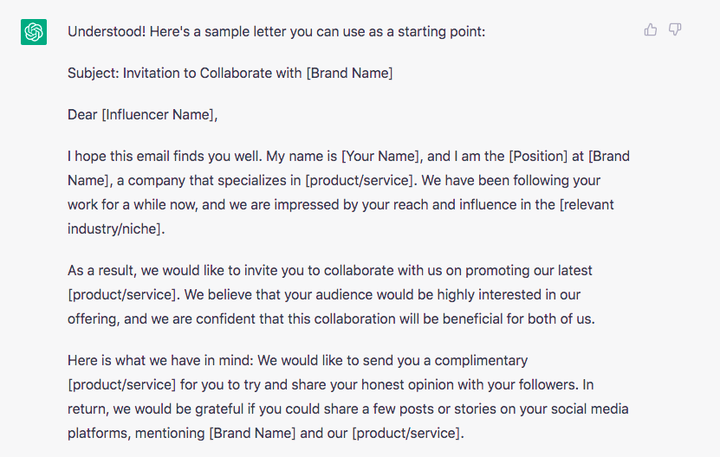Image resolution: width=720 pixels, height=457 pixels.
Task: Click the [Your Name] placeholder
Action: 381,157
